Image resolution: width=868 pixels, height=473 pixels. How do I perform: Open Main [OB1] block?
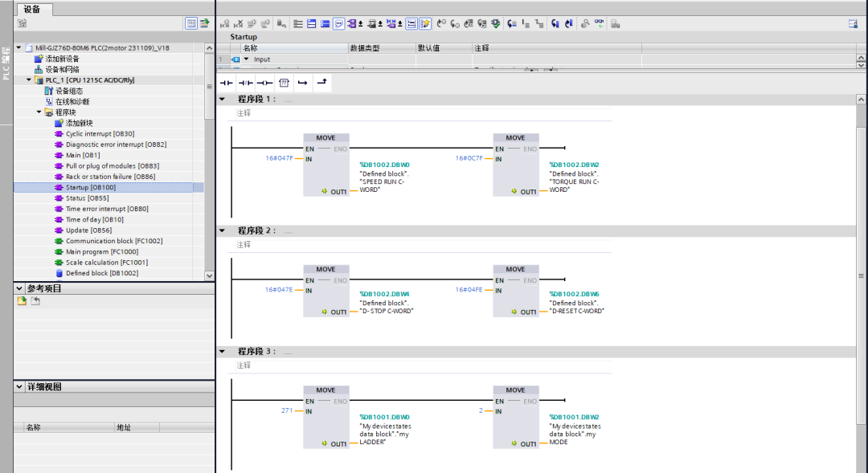[83, 156]
